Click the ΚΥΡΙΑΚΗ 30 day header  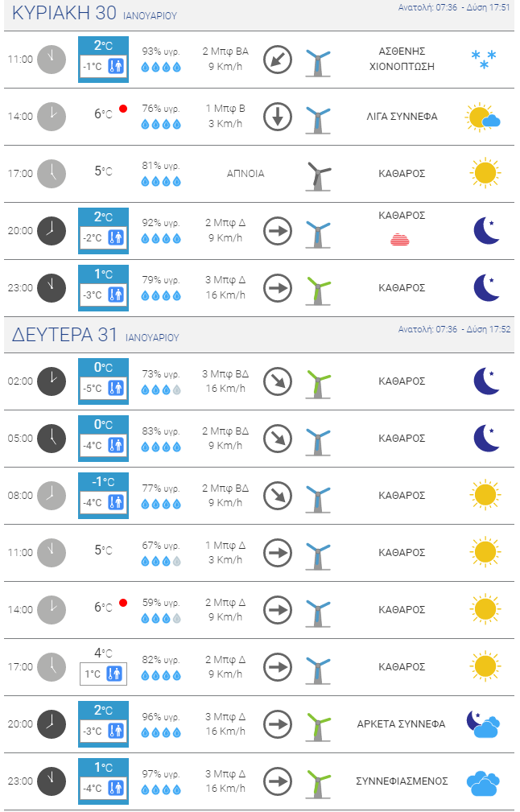coord(94,14)
